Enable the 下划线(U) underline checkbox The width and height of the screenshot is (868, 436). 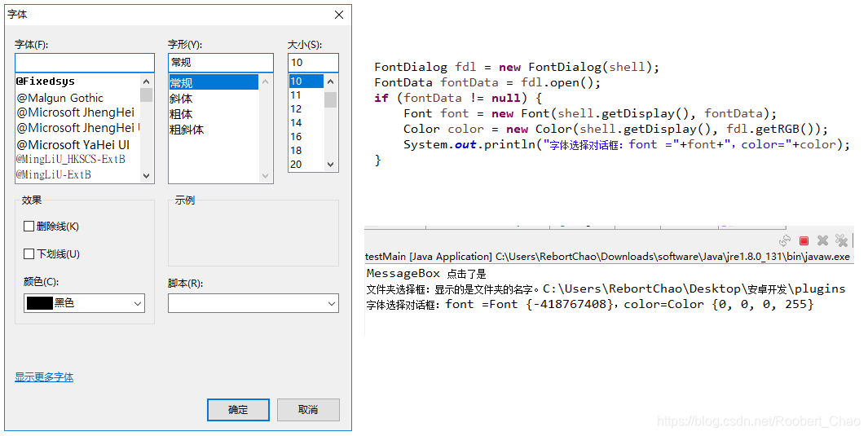click(x=29, y=253)
